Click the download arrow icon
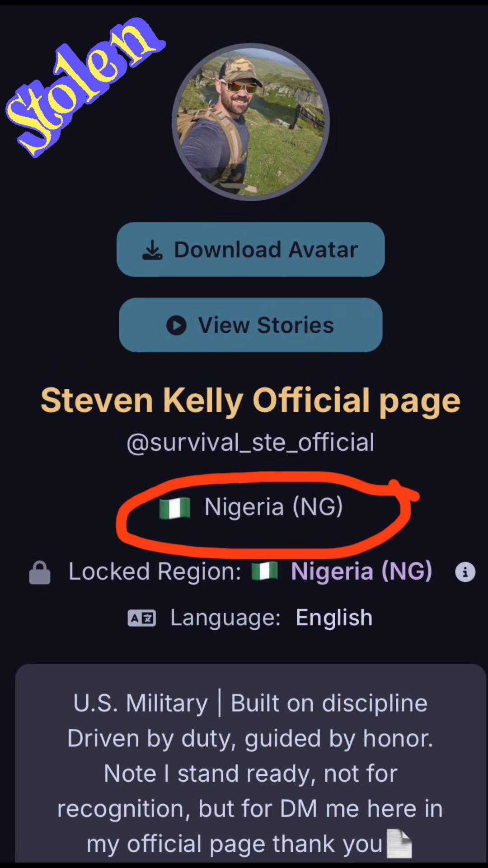Screen dimensions: 488x868 (x=152, y=250)
